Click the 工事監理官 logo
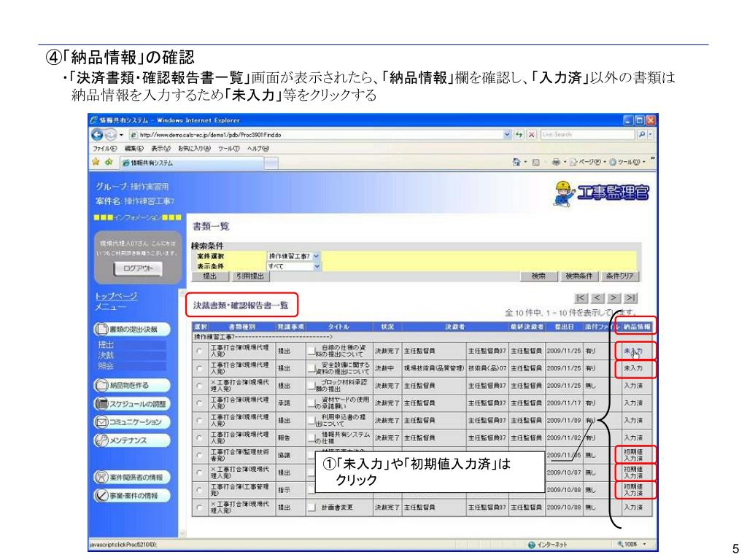Image resolution: width=747 pixels, height=560 pixels. (602, 192)
